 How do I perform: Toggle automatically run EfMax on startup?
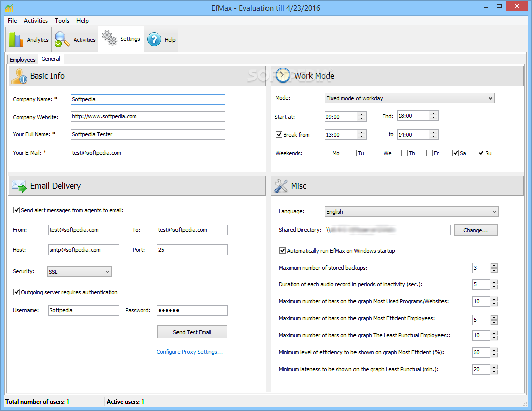[x=282, y=251]
